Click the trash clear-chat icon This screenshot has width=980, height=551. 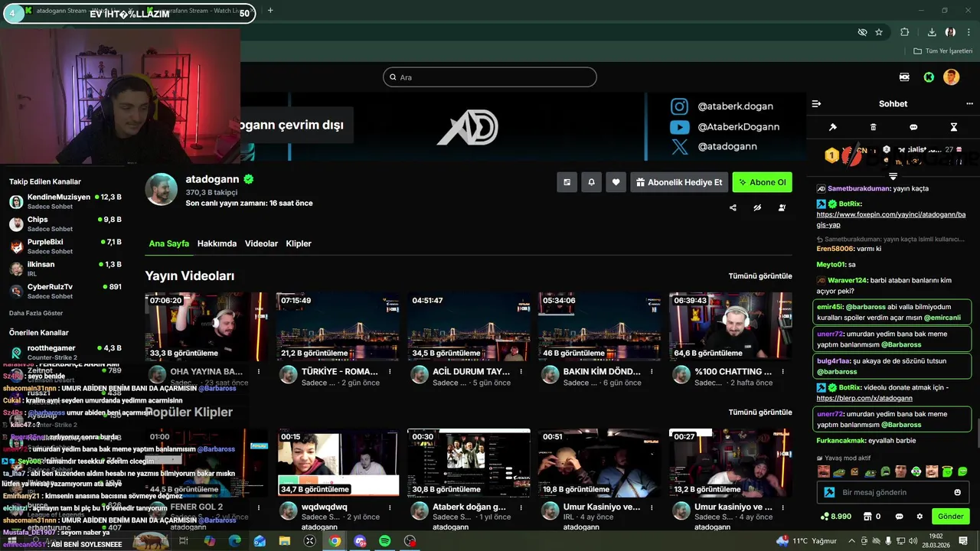pyautogui.click(x=874, y=127)
